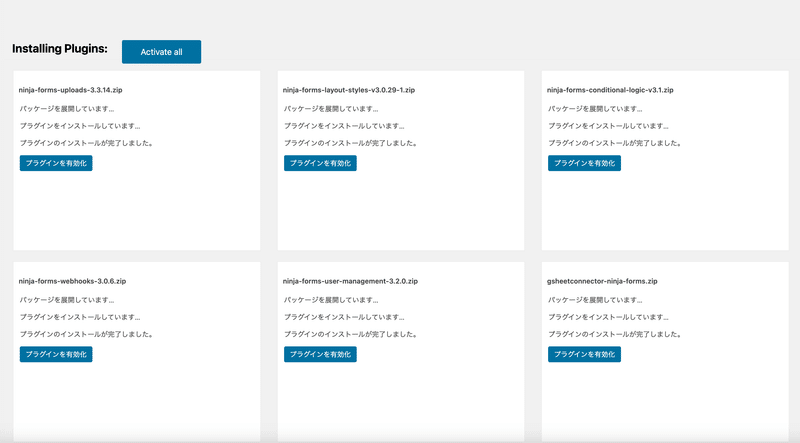Select filename ninja-forms-webhooks-3.0.6.zip

click(72, 281)
